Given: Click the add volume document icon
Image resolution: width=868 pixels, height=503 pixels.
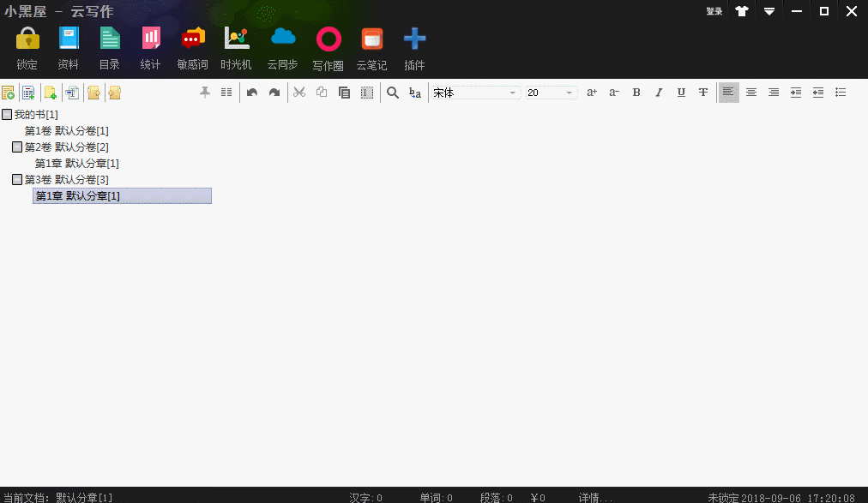Looking at the screenshot, I should pos(29,93).
